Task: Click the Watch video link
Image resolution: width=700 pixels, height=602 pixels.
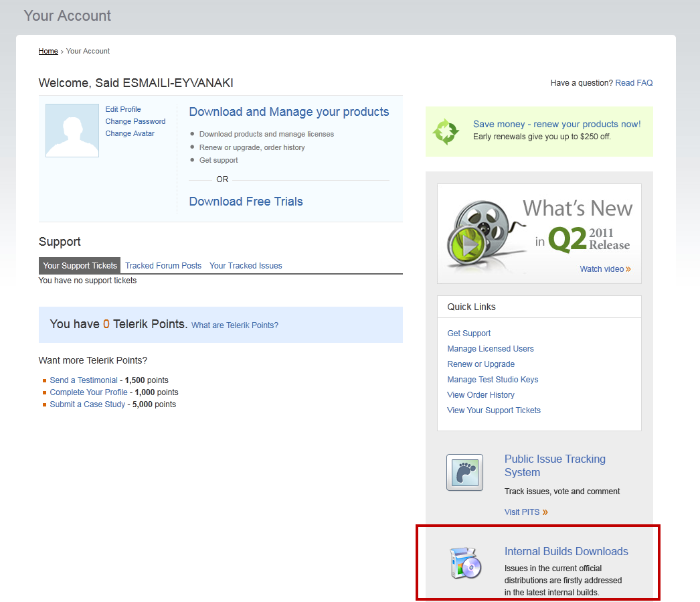Action: (x=602, y=269)
